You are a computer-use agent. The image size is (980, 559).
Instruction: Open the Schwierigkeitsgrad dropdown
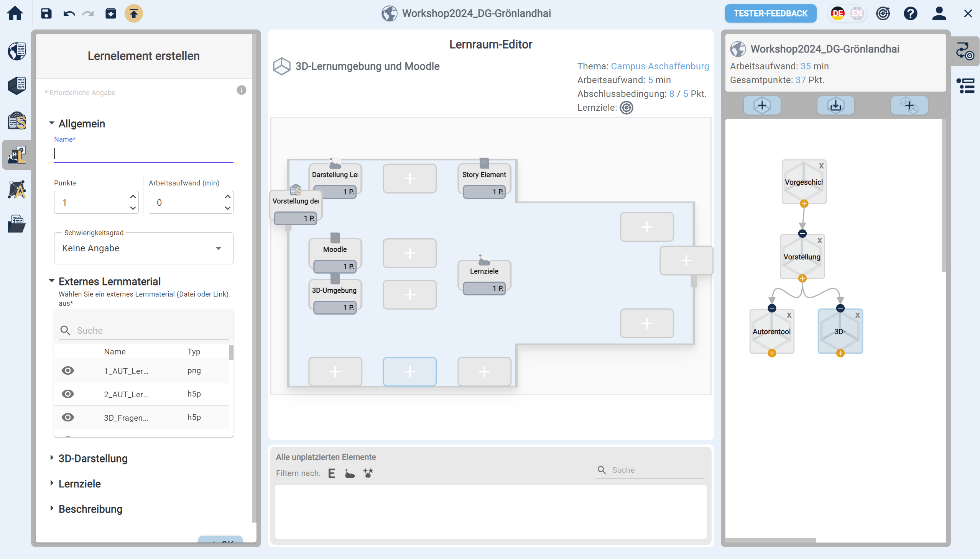[143, 248]
